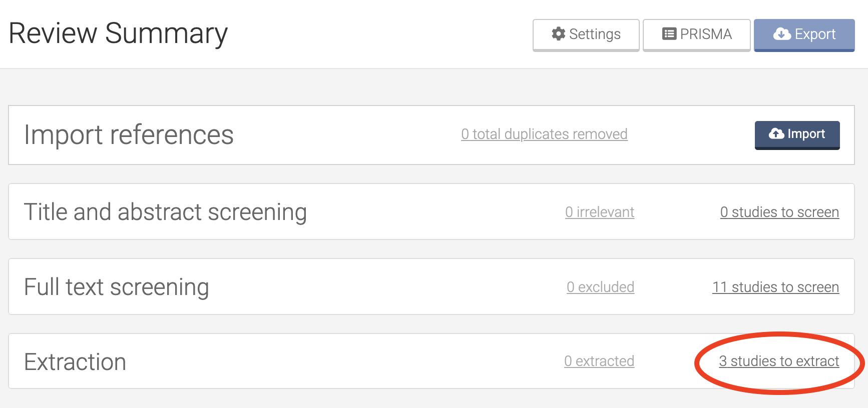Open '11 studies to screen' link

(x=775, y=287)
